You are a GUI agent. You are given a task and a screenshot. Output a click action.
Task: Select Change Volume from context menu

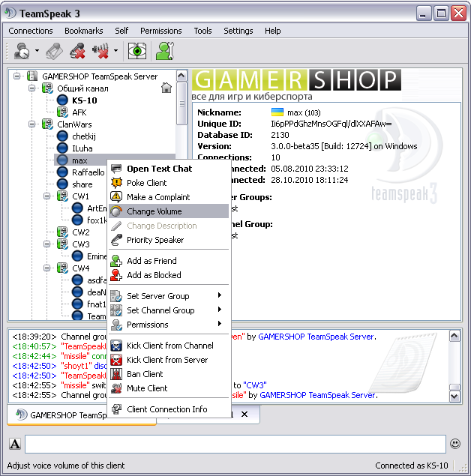(x=154, y=211)
